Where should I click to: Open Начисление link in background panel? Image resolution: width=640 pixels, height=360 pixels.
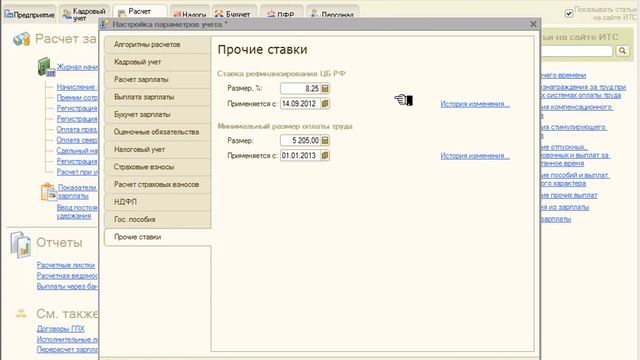click(x=76, y=87)
